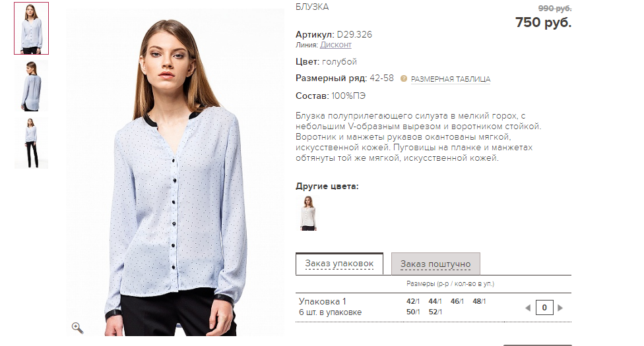
Task: Open the size chart question mark icon
Action: (x=404, y=78)
